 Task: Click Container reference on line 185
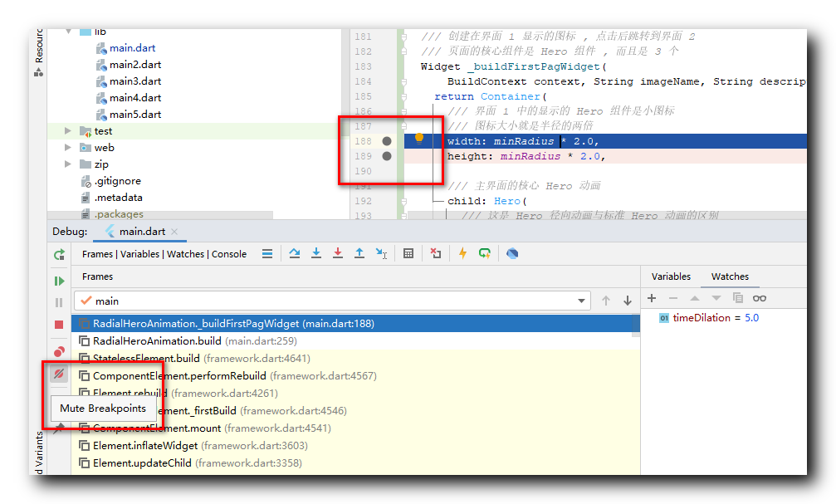(x=511, y=96)
